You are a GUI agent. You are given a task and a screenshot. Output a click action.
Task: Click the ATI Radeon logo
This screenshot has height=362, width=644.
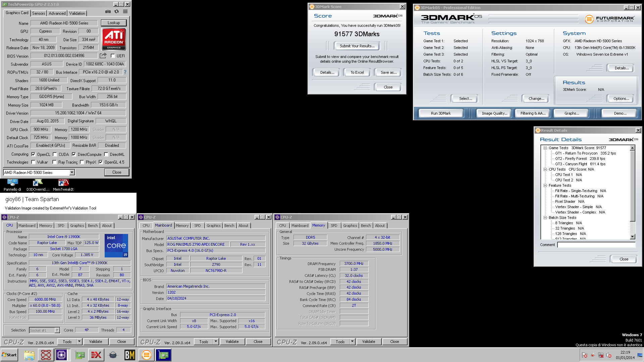[x=114, y=39]
